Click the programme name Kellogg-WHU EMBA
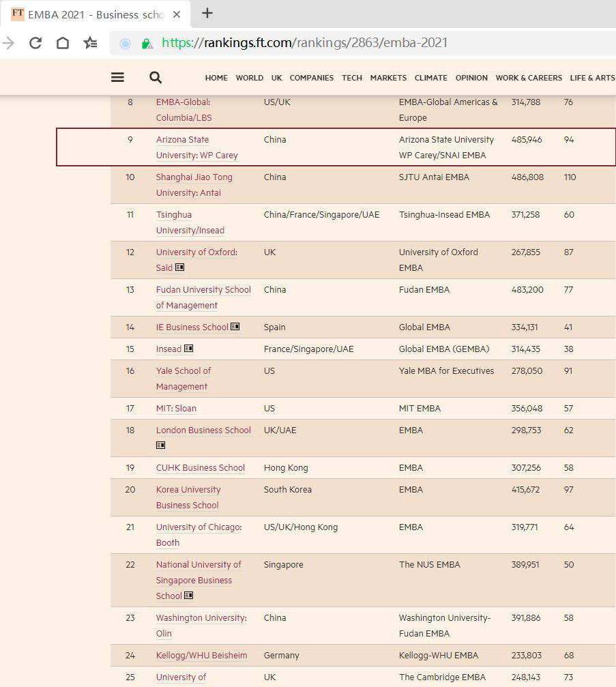The height and width of the screenshot is (687, 616). click(x=439, y=656)
